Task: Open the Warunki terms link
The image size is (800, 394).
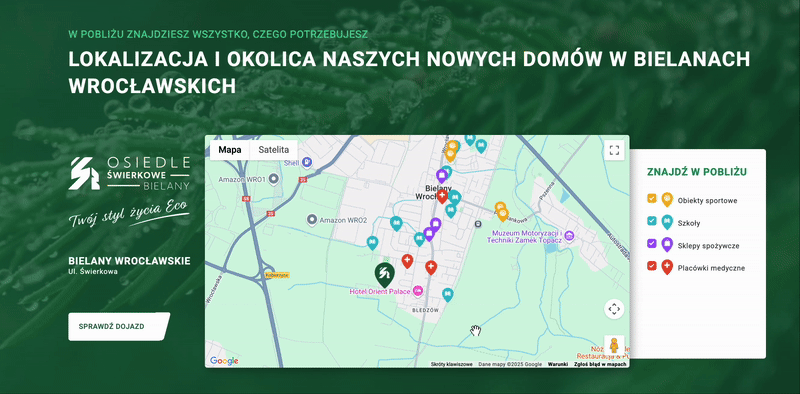Action: click(x=558, y=364)
